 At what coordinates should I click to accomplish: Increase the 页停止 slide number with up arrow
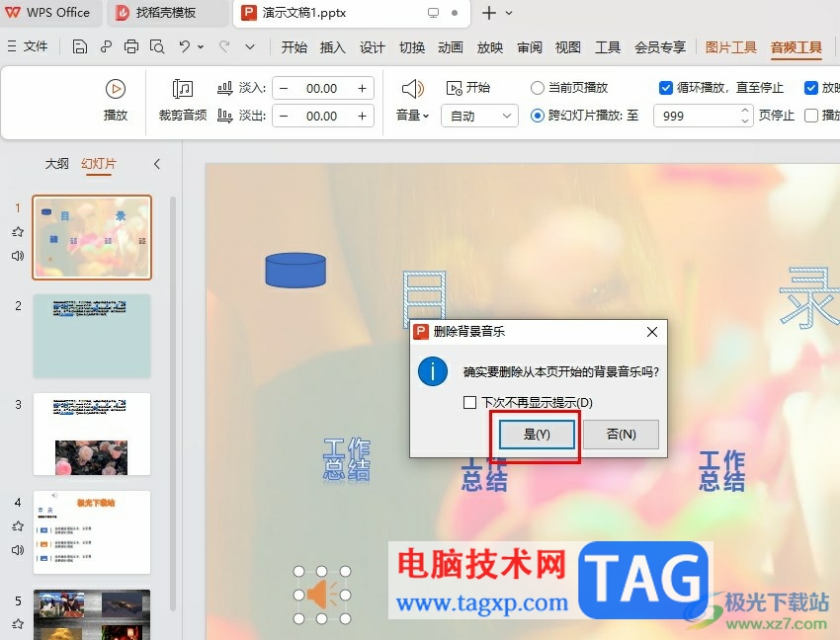(x=745, y=111)
